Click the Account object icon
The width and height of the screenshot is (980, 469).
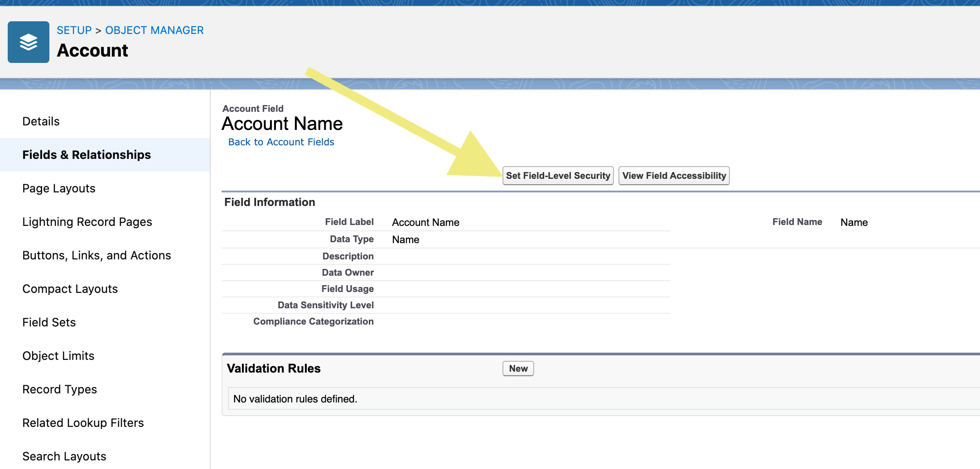point(28,42)
